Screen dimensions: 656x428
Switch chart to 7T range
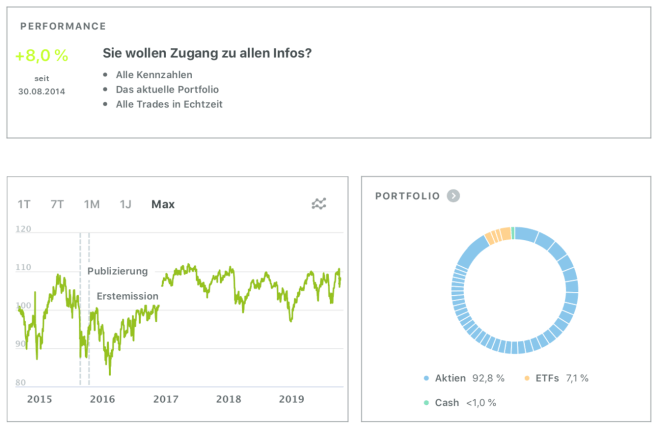point(57,204)
